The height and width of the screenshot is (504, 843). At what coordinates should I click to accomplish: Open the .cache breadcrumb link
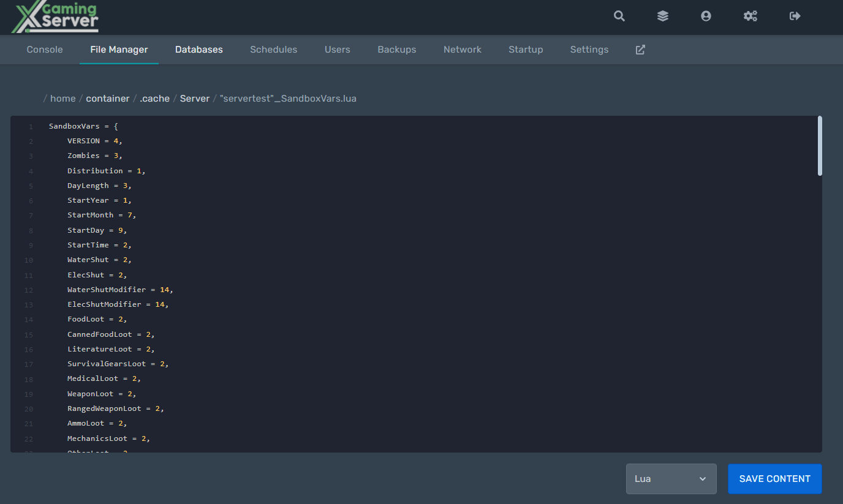point(154,99)
